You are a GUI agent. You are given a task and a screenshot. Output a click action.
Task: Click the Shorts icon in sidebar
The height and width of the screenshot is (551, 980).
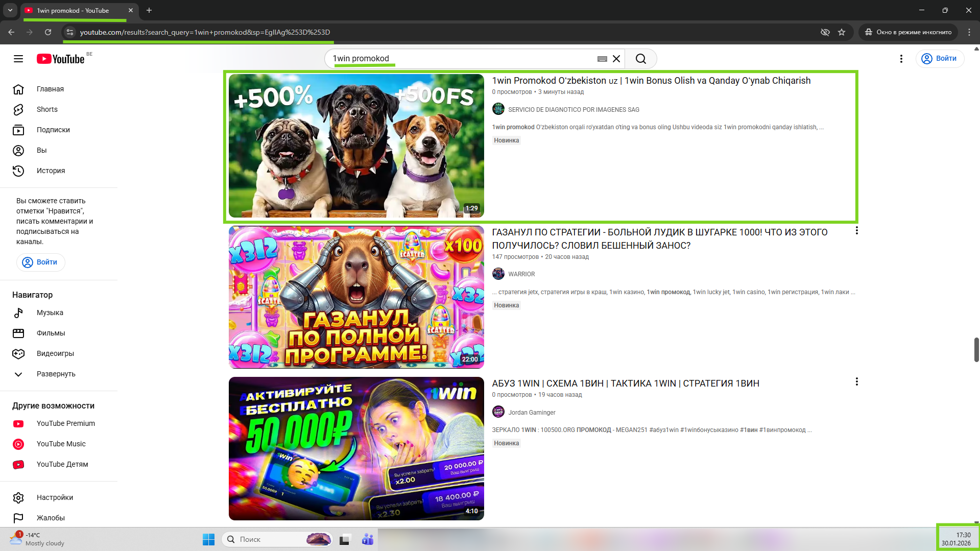pos(18,109)
